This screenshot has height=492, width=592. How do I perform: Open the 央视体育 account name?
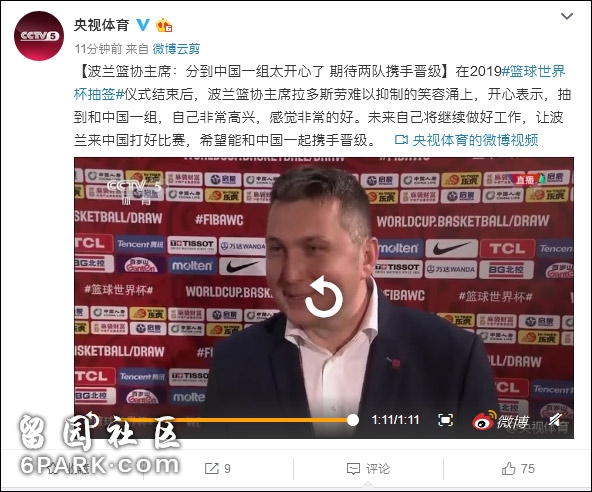click(101, 25)
